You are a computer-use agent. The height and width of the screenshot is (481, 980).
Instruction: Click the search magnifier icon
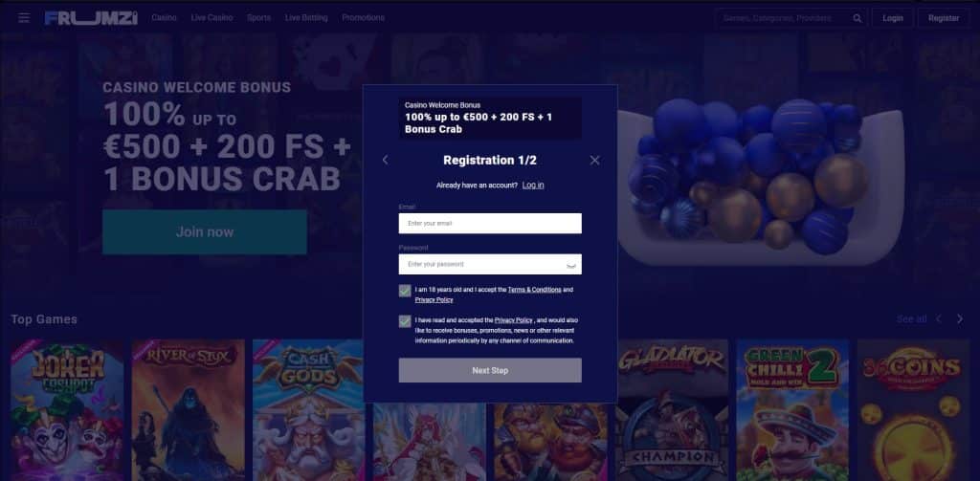[857, 18]
